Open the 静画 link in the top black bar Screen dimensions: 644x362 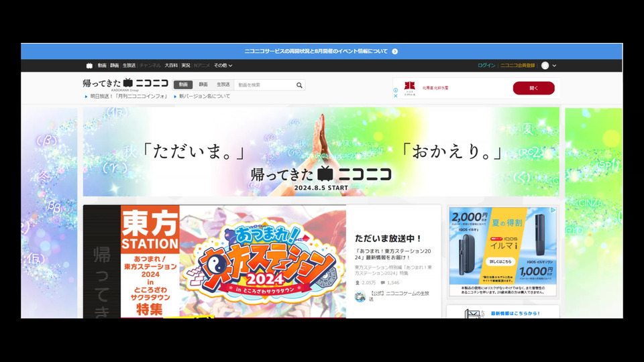coord(115,66)
